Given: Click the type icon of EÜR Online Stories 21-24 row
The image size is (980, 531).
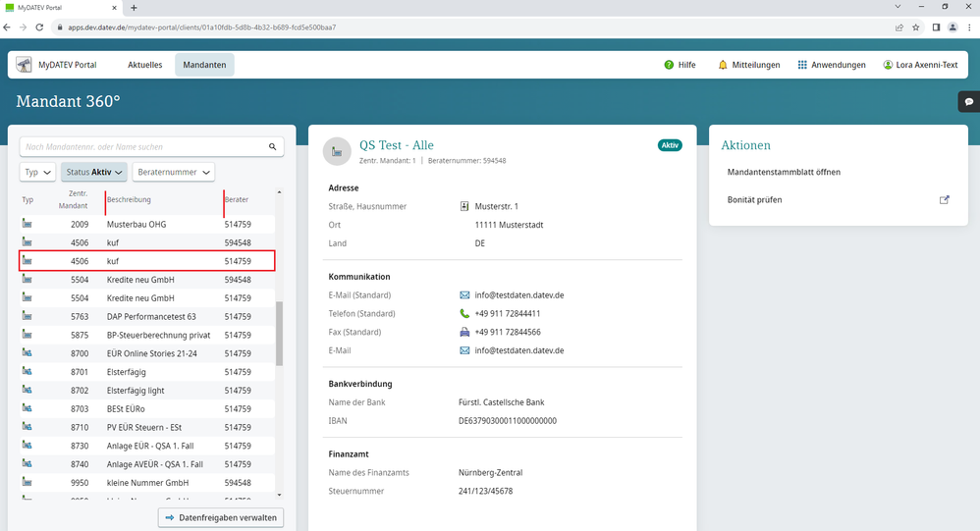Looking at the screenshot, I should point(27,353).
